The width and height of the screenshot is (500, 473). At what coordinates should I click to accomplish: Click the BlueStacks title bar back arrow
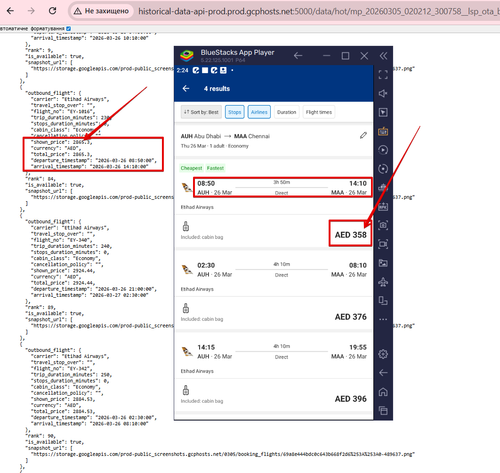coord(298,56)
